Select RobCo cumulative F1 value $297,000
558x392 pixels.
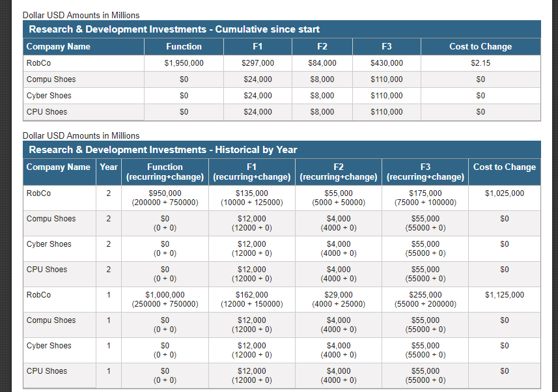coord(258,63)
